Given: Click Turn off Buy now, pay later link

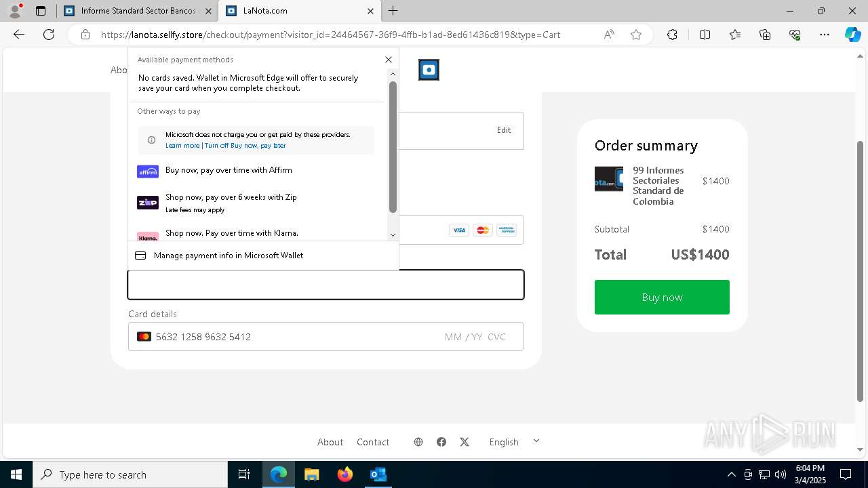Looking at the screenshot, I should click(x=245, y=146).
